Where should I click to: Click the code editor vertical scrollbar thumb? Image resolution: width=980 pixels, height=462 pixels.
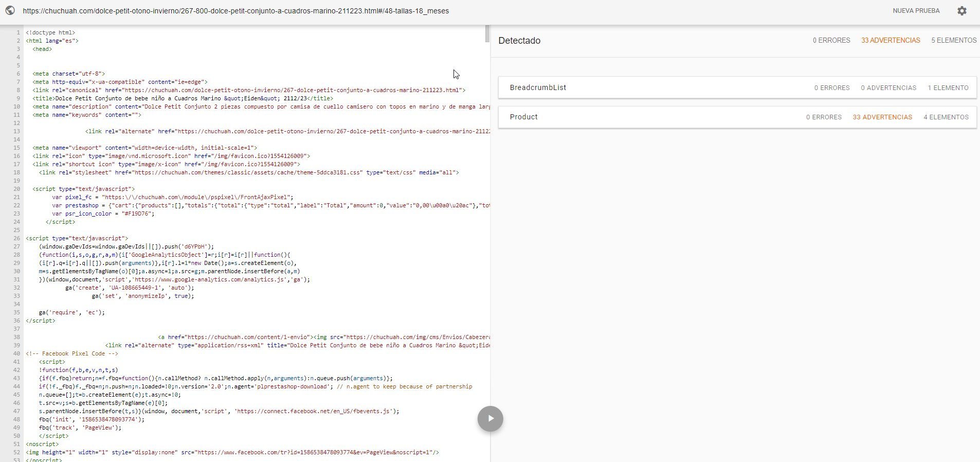tap(487, 34)
